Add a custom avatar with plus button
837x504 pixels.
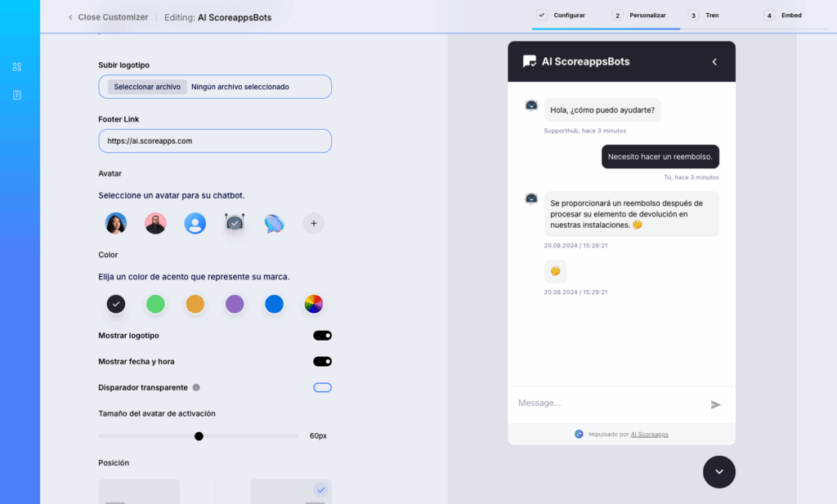click(314, 223)
